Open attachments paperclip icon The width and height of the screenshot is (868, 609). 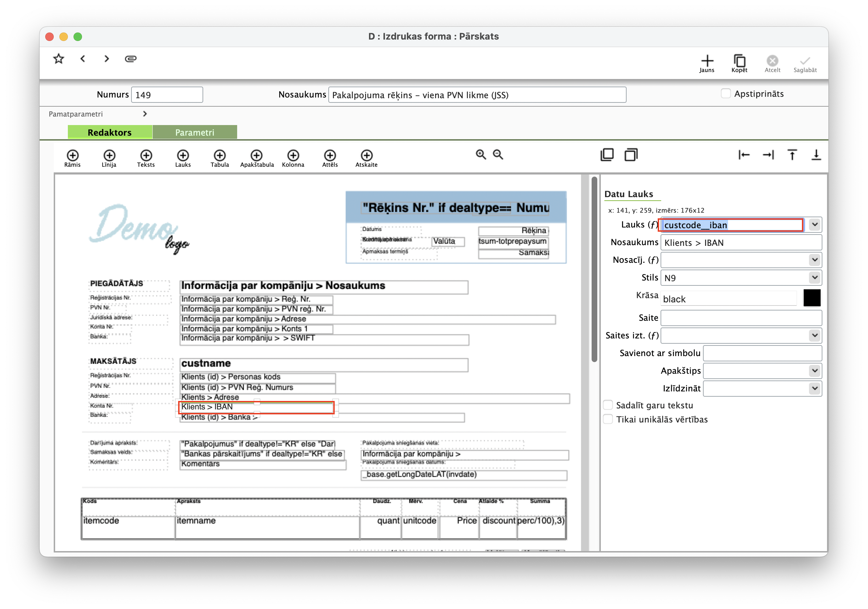[130, 59]
